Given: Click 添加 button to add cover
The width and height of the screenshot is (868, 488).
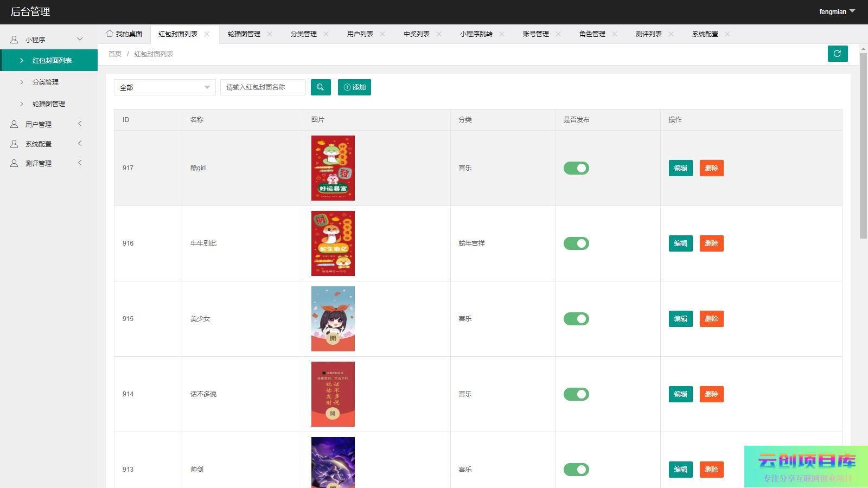Looking at the screenshot, I should 354,87.
